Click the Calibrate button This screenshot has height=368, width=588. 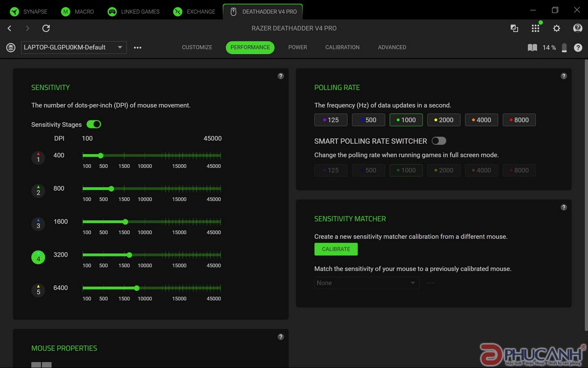click(336, 249)
